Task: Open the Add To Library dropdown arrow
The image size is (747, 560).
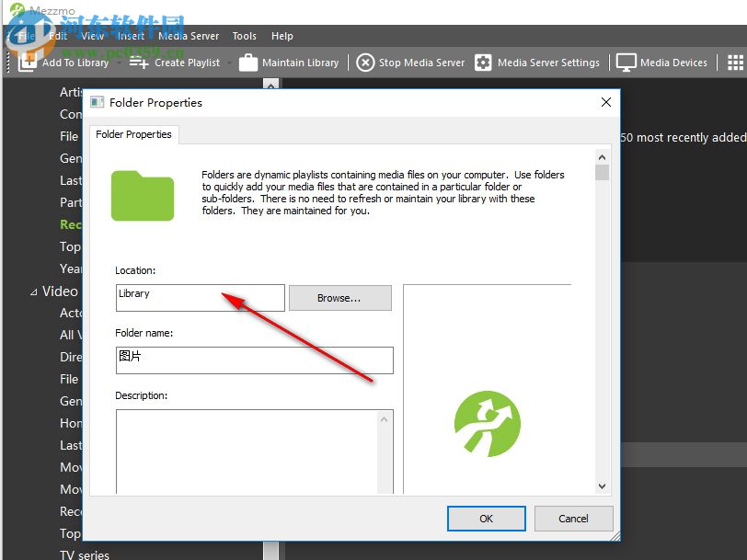Action: 119,63
